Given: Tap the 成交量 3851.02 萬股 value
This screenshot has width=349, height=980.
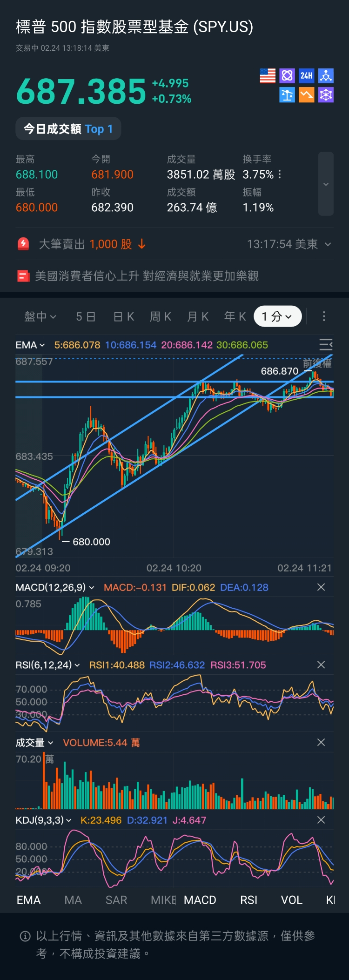Looking at the screenshot, I should click(x=201, y=175).
